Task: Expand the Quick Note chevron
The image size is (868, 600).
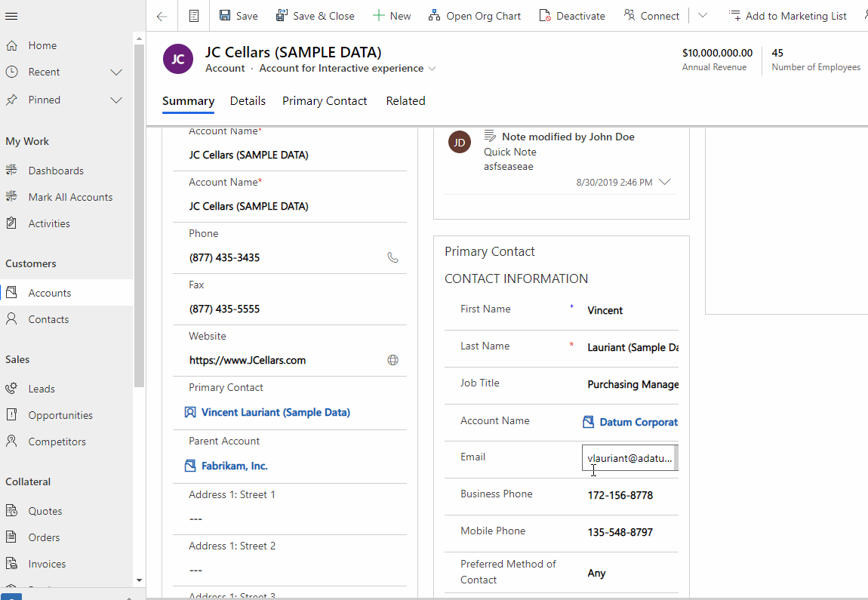Action: coord(664,182)
